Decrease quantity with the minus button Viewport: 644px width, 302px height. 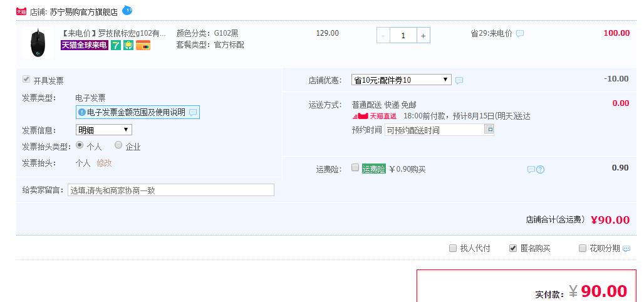[x=383, y=36]
